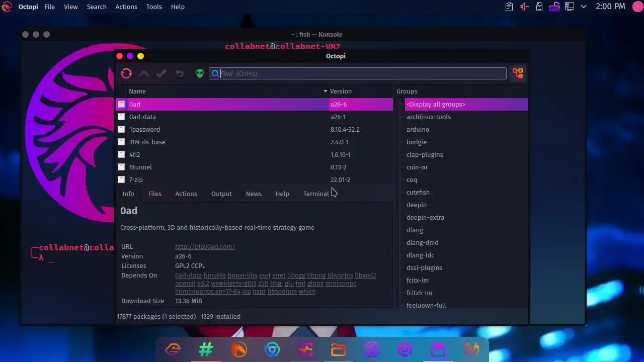Click the status icon for 0ad package
The image size is (644, 362).
tap(121, 104)
